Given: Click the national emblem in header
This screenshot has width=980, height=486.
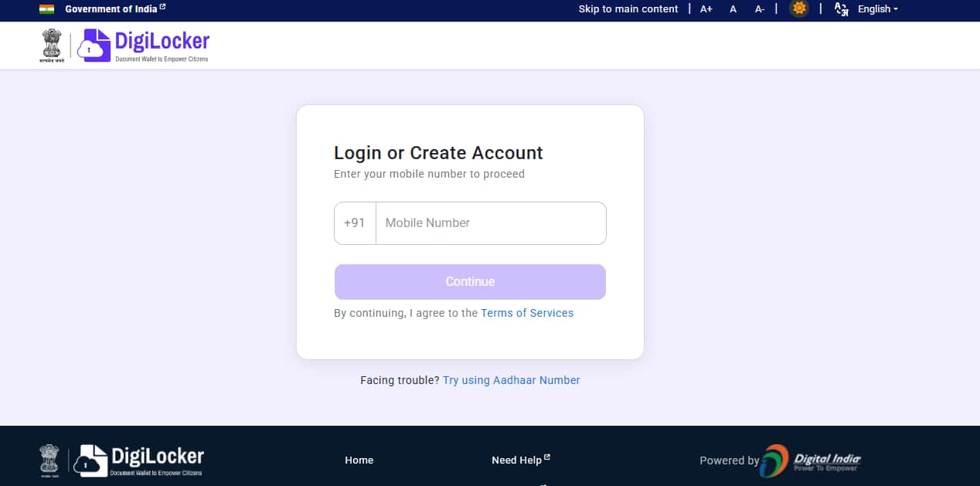Looking at the screenshot, I should (x=52, y=46).
